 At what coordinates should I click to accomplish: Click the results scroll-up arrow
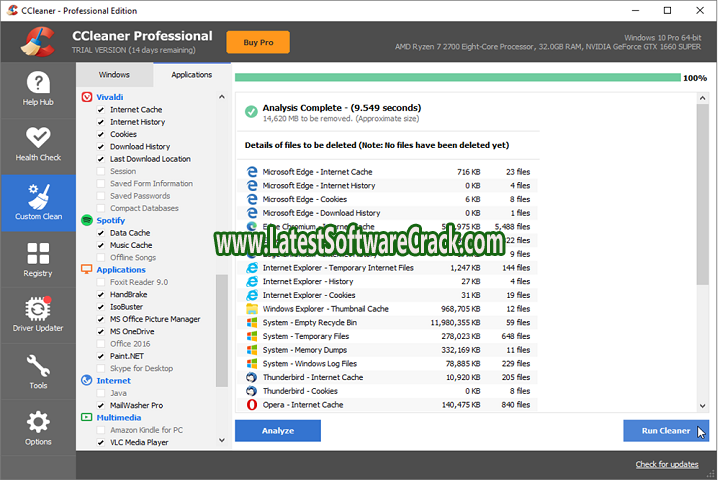(x=702, y=98)
